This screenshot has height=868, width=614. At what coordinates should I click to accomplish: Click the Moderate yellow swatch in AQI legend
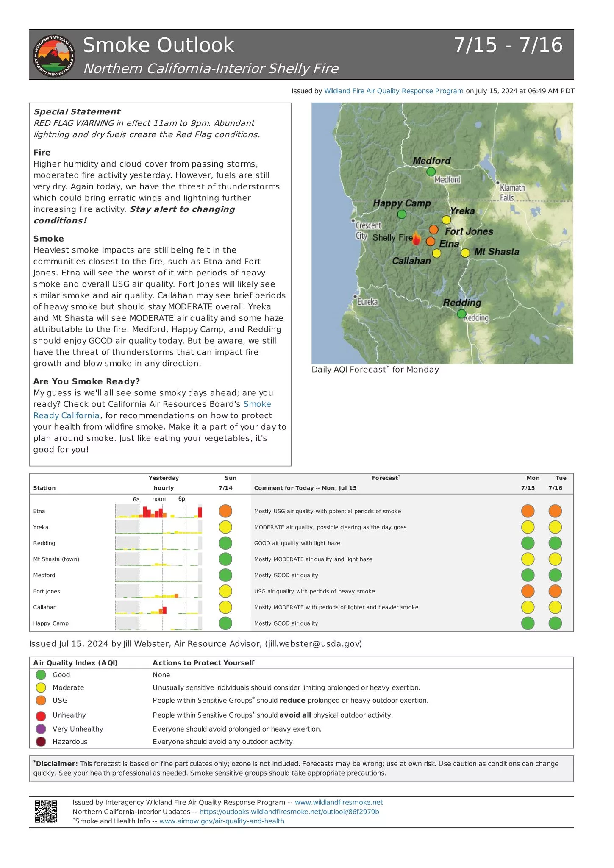pyautogui.click(x=41, y=687)
